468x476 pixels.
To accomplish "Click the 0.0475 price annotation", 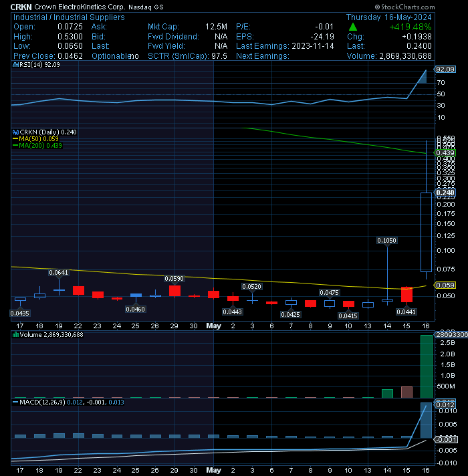I will point(330,293).
